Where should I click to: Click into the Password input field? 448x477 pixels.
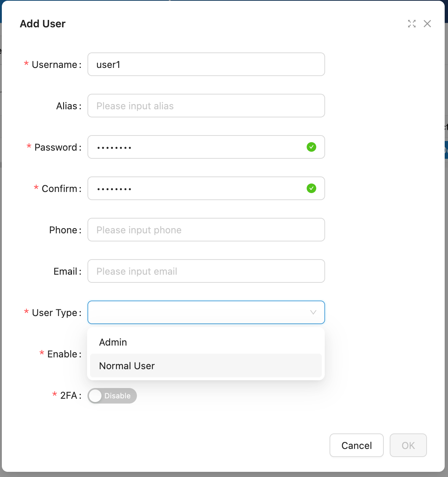click(196, 147)
